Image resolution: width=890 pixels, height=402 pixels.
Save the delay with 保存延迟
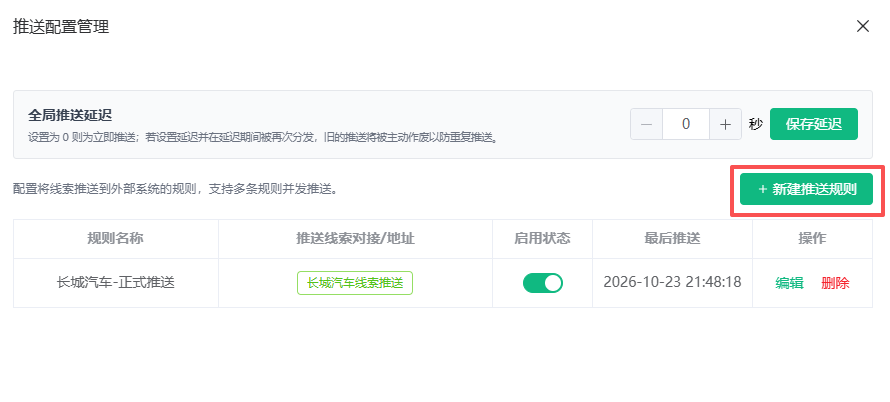[x=813, y=124]
